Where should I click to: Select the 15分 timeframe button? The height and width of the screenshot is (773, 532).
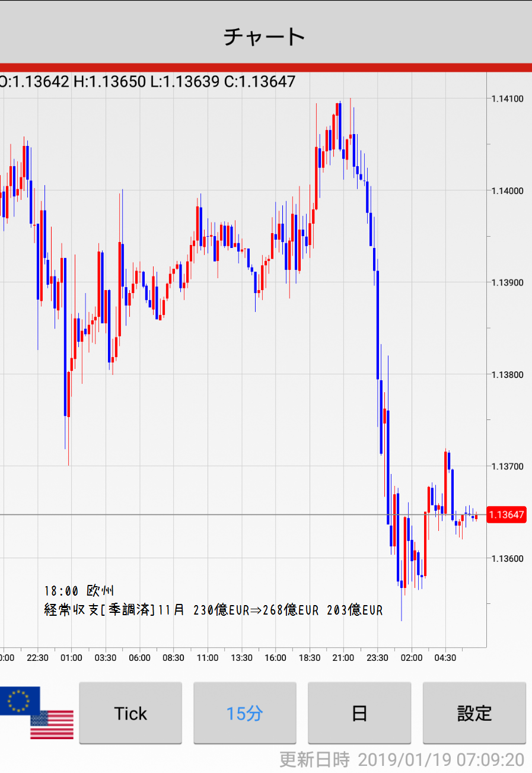point(244,713)
